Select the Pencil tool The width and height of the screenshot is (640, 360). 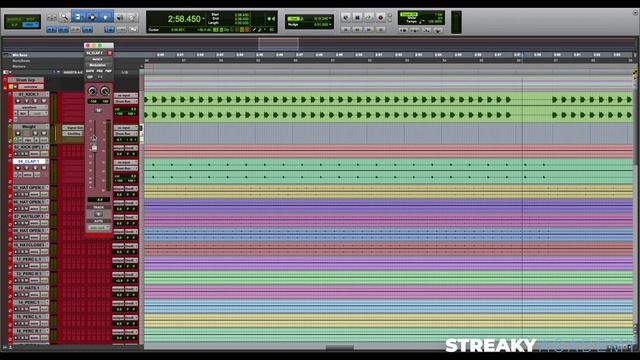132,17
